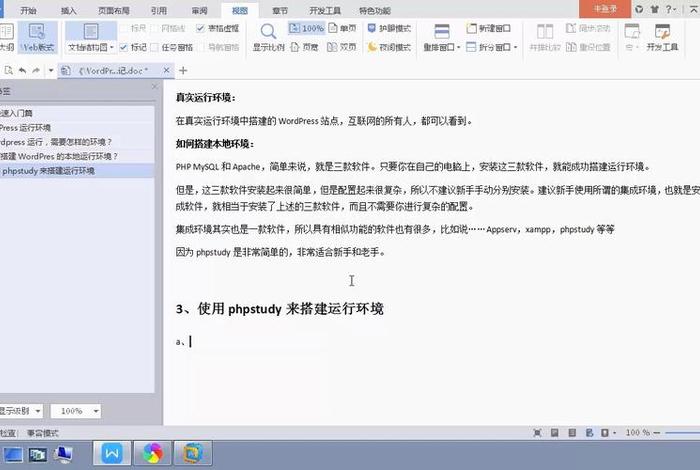Select 页宽 page width view
The height and width of the screenshot is (470, 700).
click(304, 47)
